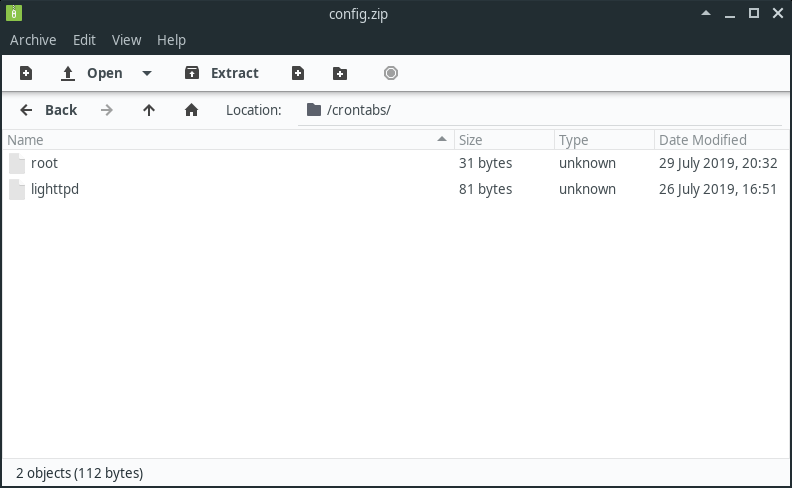Click the status bar objects count text
The height and width of the screenshot is (488, 792).
click(x=80, y=473)
